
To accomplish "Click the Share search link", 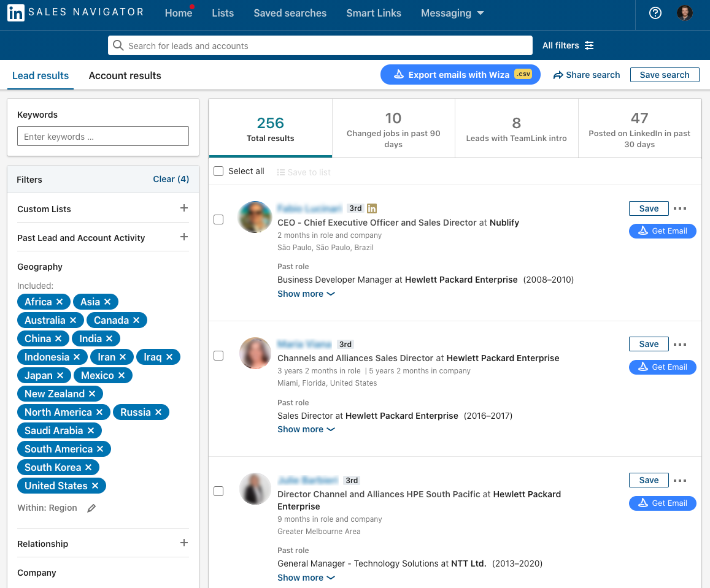I will (x=587, y=75).
